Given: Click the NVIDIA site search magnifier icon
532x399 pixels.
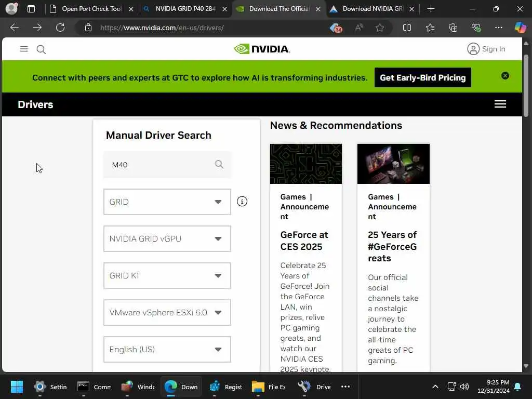Looking at the screenshot, I should pyautogui.click(x=41, y=49).
